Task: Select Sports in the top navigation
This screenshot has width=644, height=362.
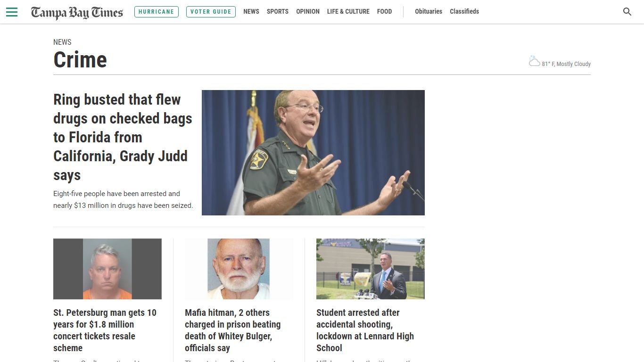Action: pos(278,11)
